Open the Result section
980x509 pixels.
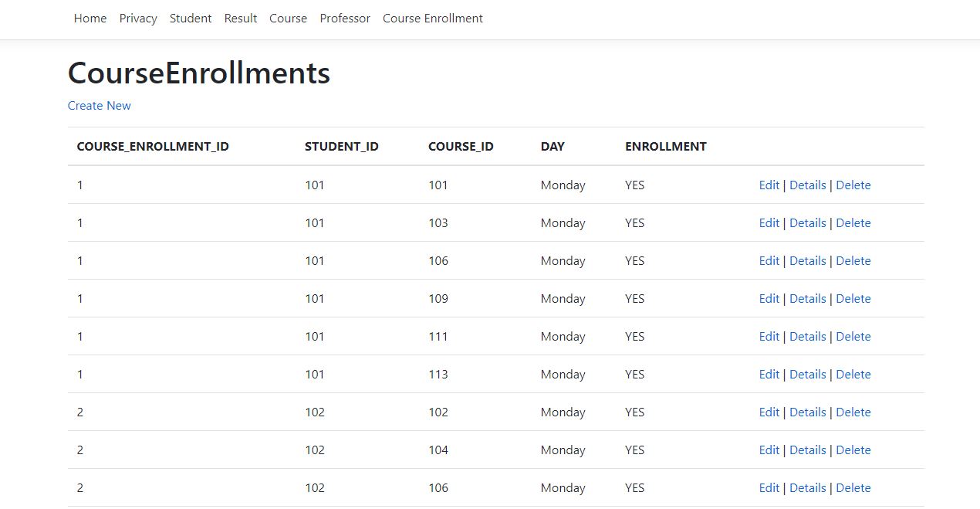pyautogui.click(x=240, y=18)
